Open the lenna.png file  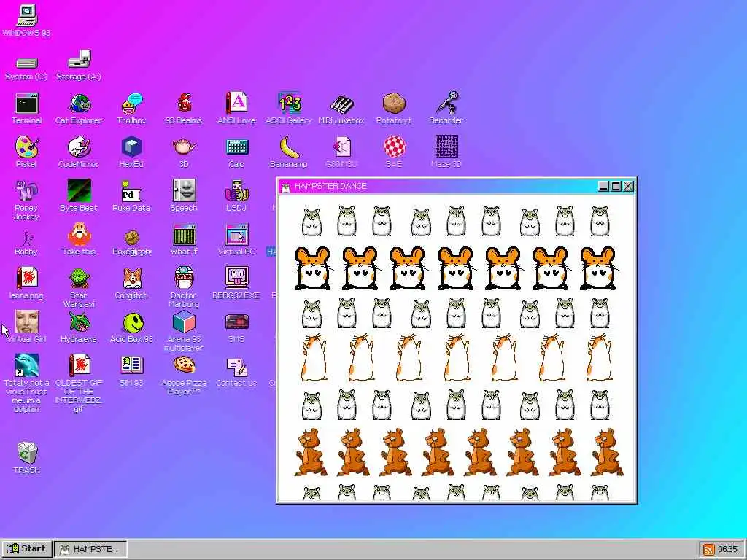(27, 278)
